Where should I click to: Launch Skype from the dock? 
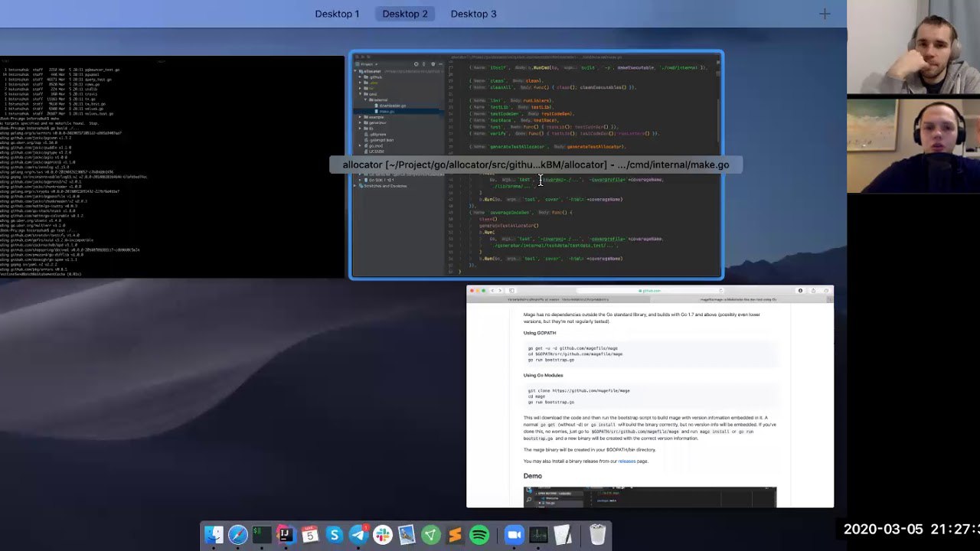pos(334,535)
